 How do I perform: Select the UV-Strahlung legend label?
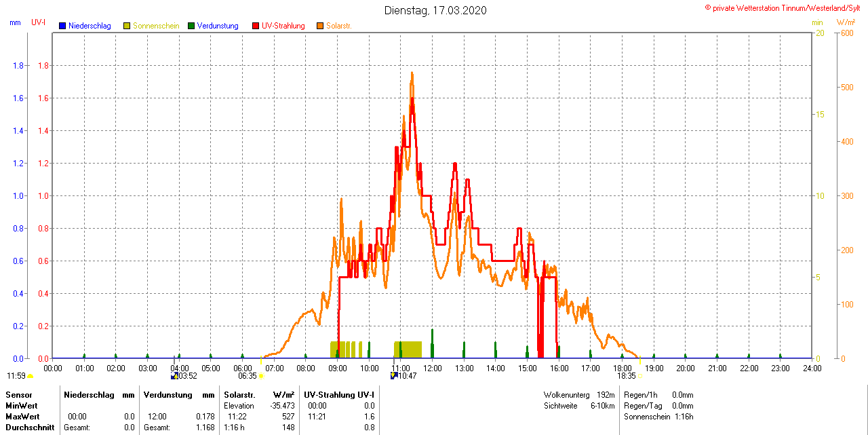pyautogui.click(x=283, y=26)
